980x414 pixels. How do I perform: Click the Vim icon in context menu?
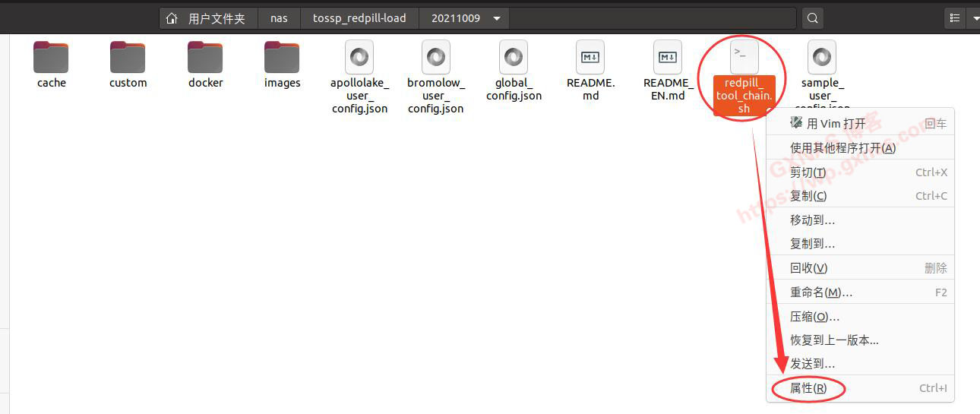point(796,123)
